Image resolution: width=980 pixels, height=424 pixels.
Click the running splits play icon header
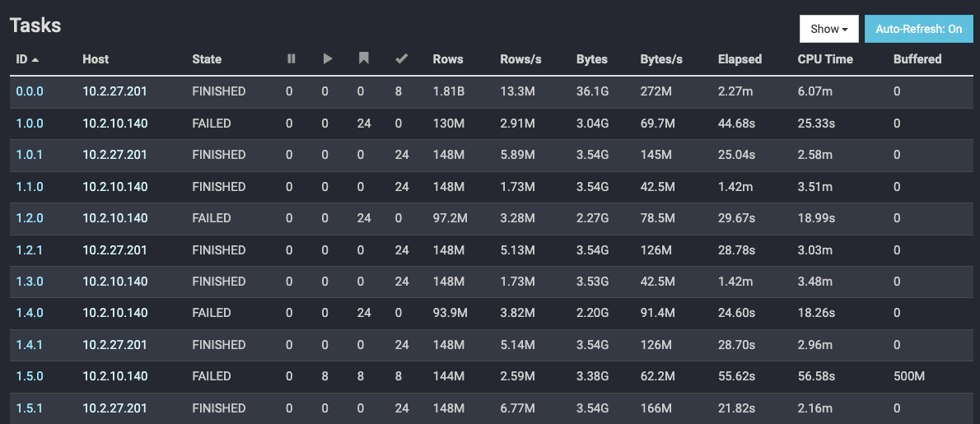(328, 58)
